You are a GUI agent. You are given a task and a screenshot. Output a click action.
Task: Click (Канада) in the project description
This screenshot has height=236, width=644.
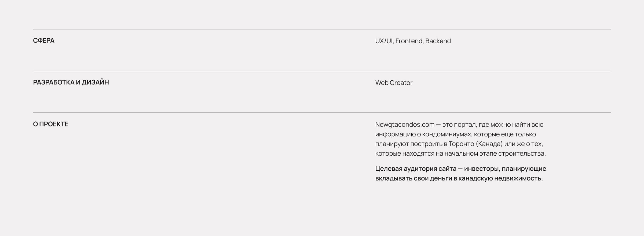(x=489, y=144)
